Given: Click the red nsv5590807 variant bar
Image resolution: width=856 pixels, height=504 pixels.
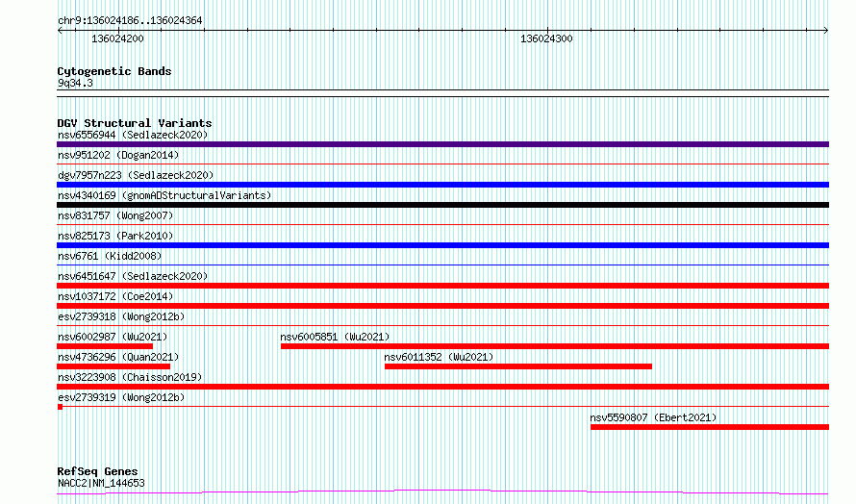Looking at the screenshot, I should point(710,428).
